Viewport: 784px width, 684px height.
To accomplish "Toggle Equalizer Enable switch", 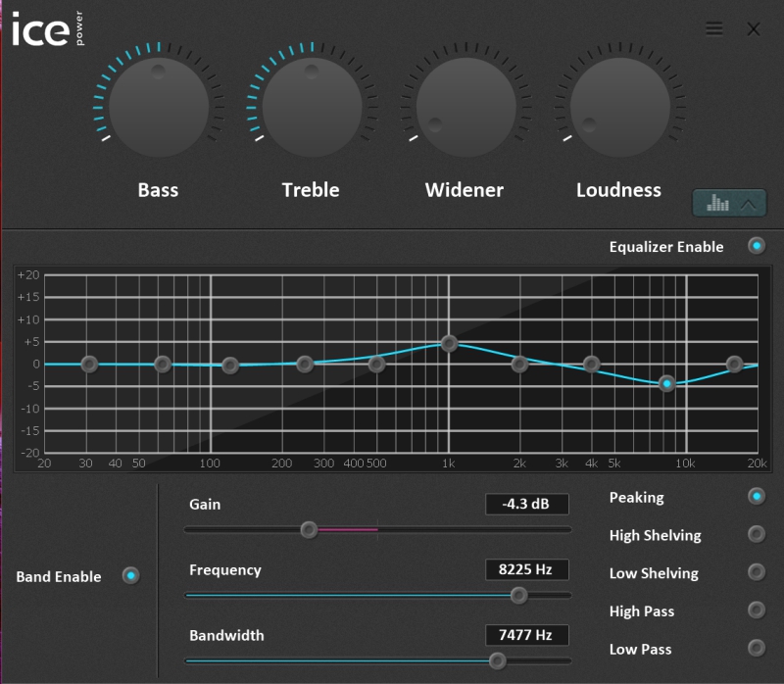I will [757, 246].
